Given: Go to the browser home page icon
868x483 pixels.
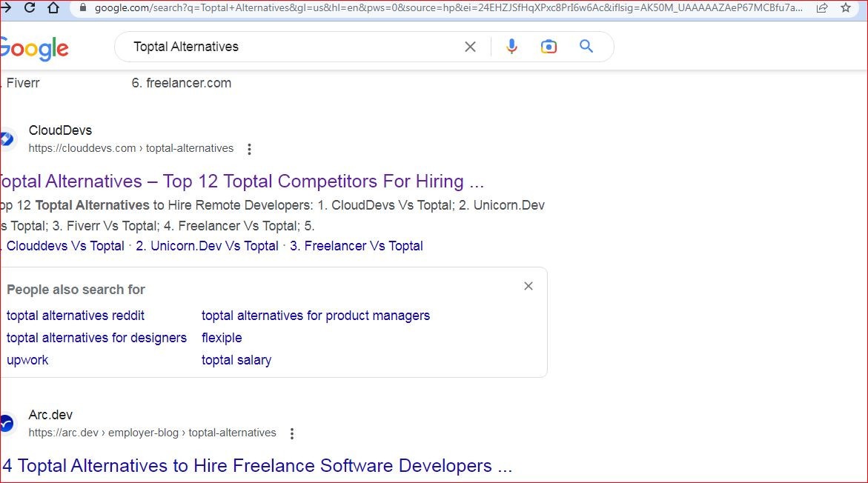Looking at the screenshot, I should (x=53, y=7).
